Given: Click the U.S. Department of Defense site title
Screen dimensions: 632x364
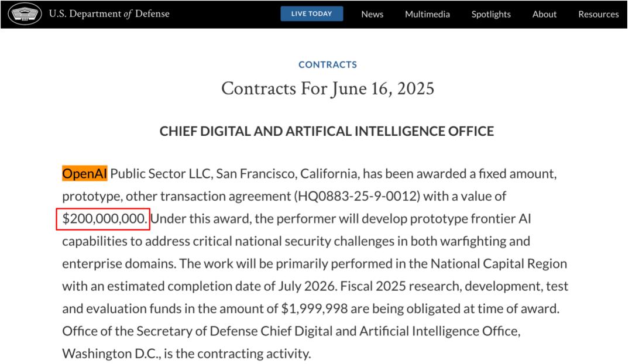Looking at the screenshot, I should (x=109, y=13).
